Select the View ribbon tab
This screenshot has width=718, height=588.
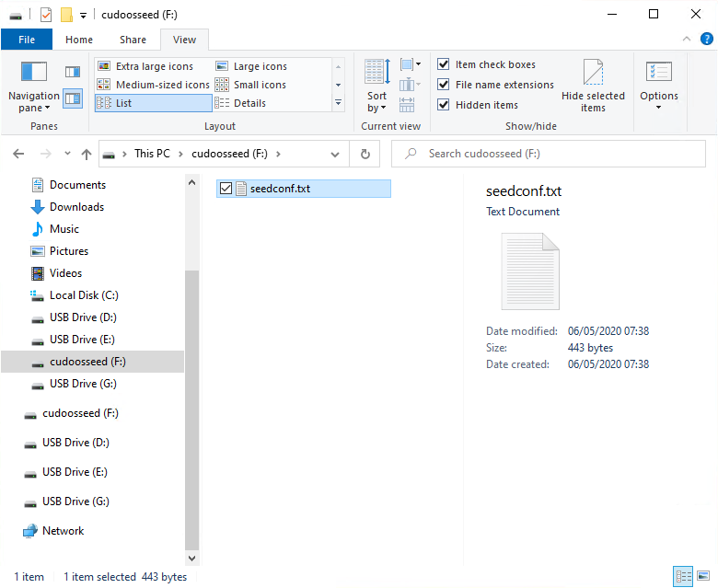pyautogui.click(x=184, y=40)
